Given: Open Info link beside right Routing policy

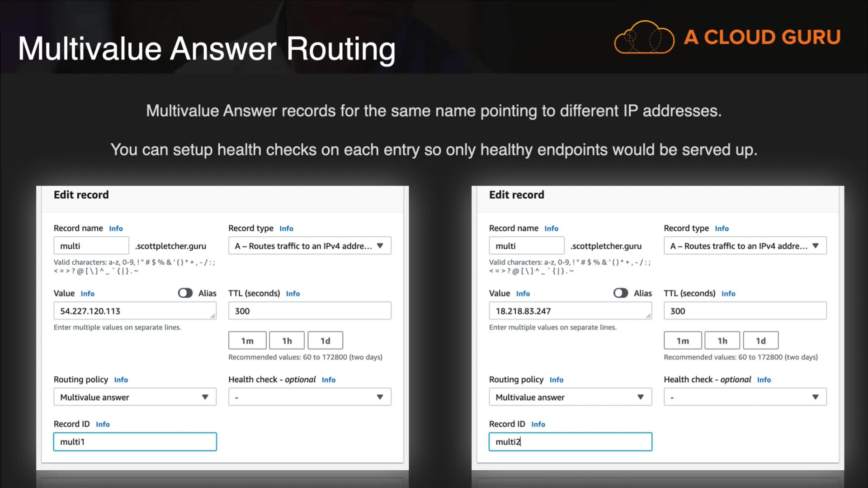Looking at the screenshot, I should 556,380.
